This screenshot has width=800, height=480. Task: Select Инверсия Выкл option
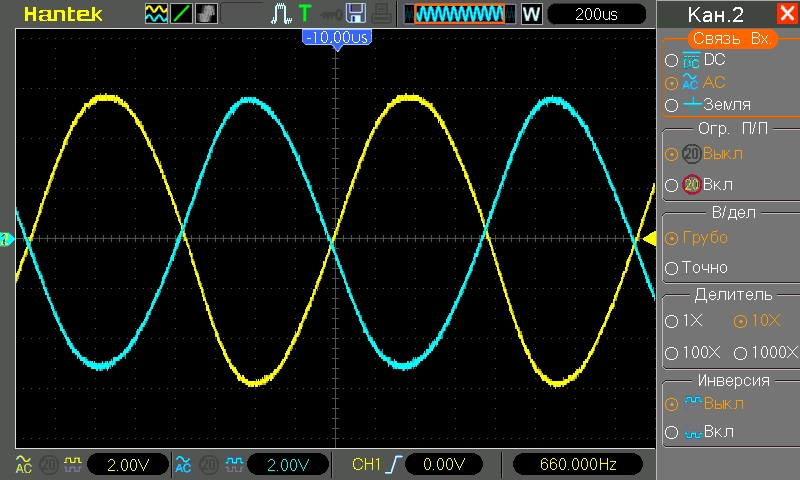point(671,405)
